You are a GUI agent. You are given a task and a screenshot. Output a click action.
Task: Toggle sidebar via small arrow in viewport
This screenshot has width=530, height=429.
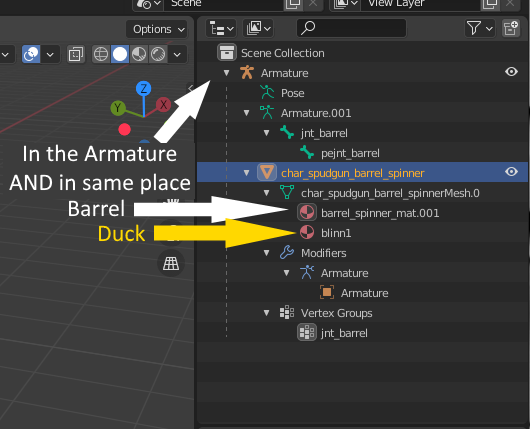click(x=190, y=89)
